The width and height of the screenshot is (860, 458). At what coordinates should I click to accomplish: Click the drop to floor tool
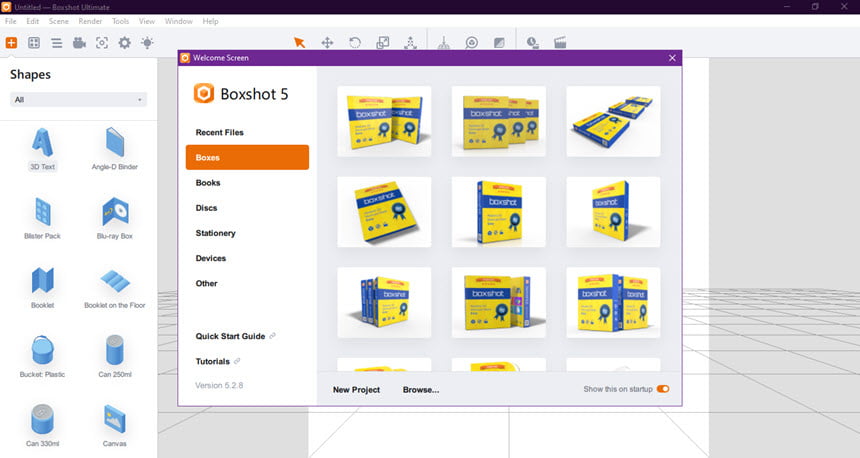tap(444, 42)
